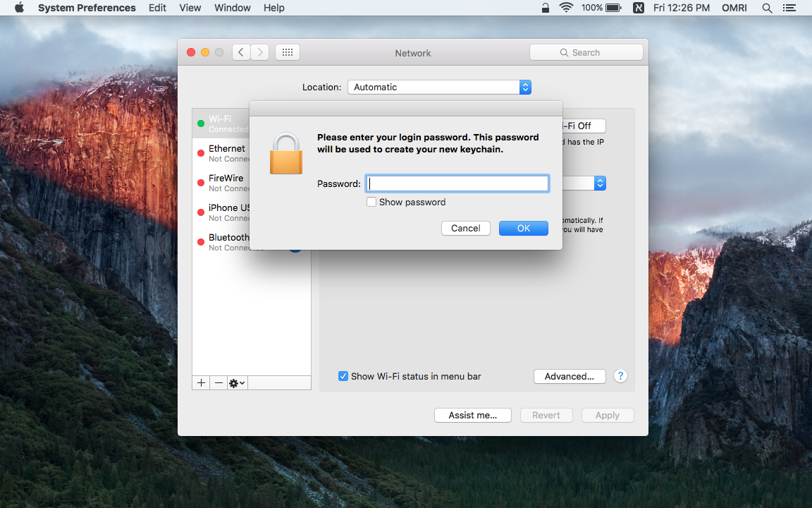Go back with the left chevron button
812x508 pixels.
pyautogui.click(x=241, y=52)
